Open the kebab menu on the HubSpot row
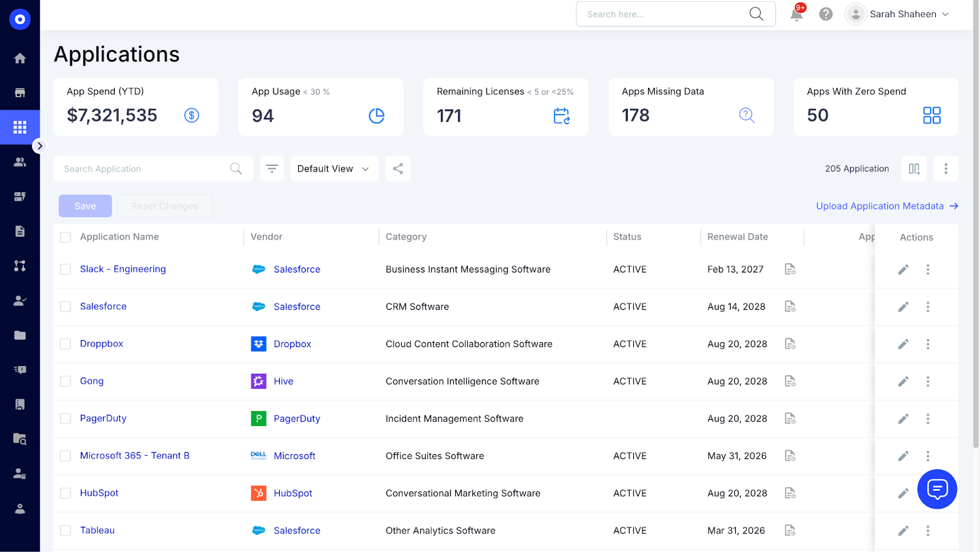Image resolution: width=980 pixels, height=552 pixels. [x=928, y=493]
